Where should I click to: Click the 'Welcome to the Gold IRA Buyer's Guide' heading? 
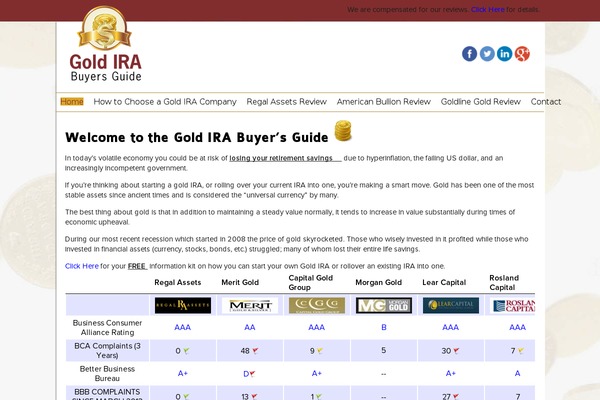coord(197,137)
